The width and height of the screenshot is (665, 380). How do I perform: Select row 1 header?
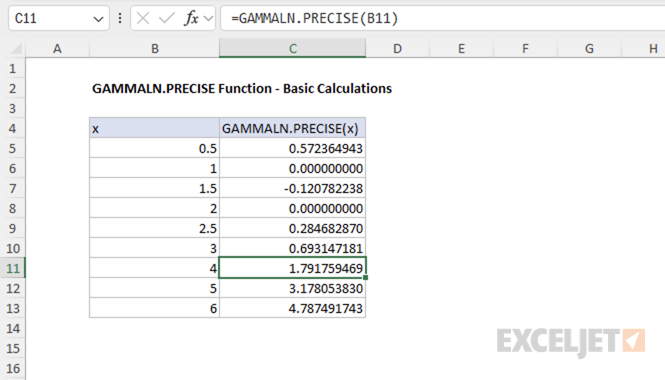pyautogui.click(x=13, y=68)
